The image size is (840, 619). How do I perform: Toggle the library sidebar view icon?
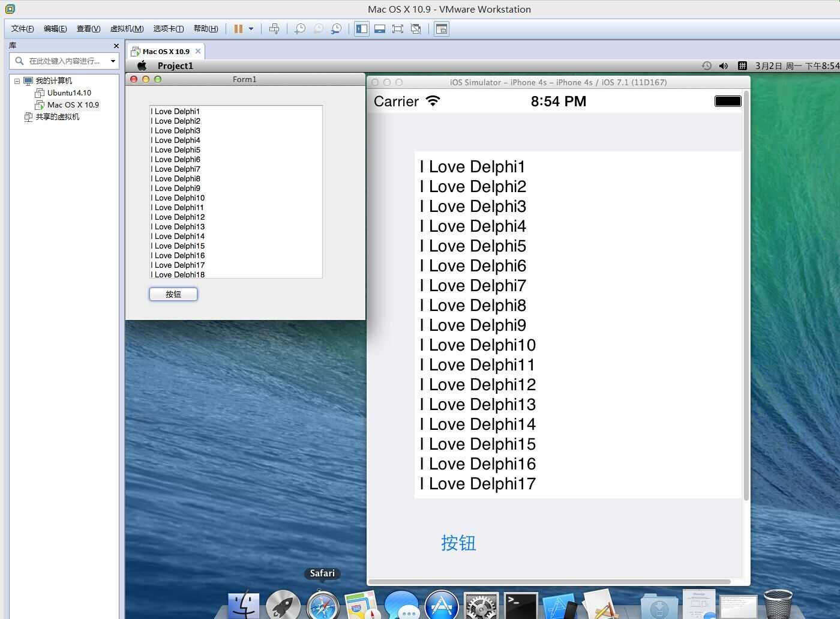[x=362, y=29]
